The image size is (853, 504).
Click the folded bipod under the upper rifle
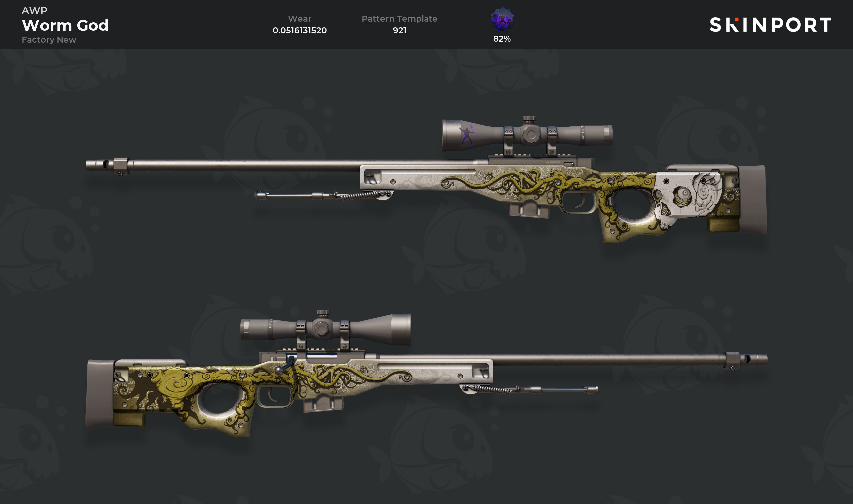click(324, 196)
